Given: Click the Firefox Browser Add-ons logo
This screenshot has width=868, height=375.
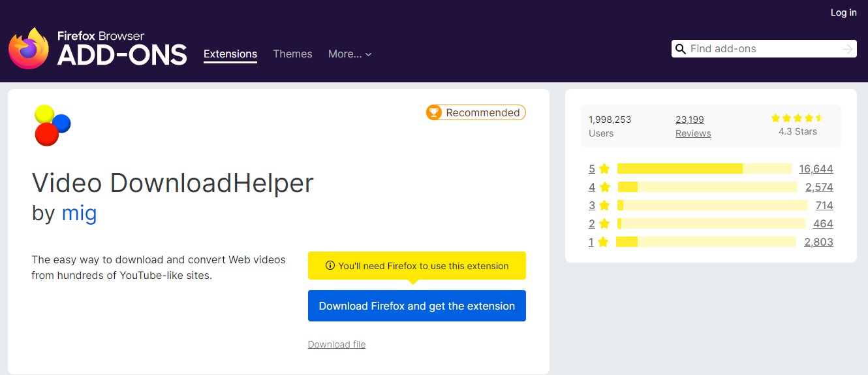Looking at the screenshot, I should [98, 48].
